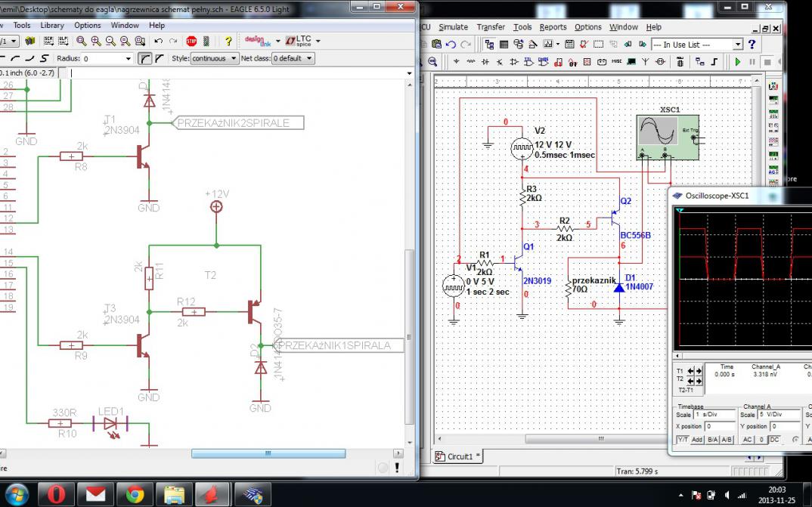This screenshot has height=507, width=812.
Task: Switch oscilloscope display to A/B mode
Action: click(726, 439)
